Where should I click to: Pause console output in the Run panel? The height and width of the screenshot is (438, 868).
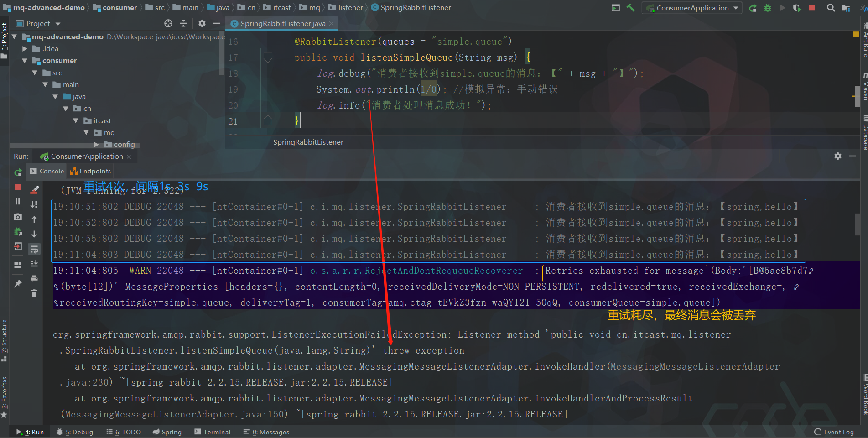[x=18, y=202]
